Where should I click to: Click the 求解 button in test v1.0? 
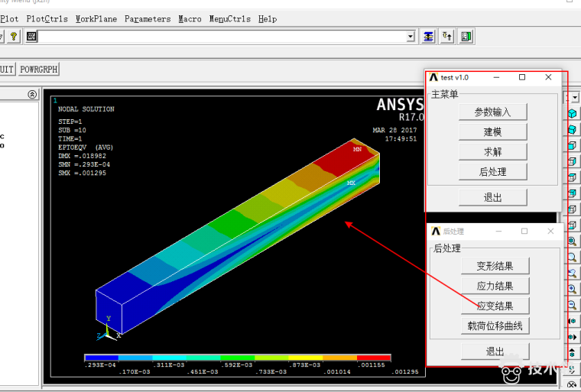492,152
